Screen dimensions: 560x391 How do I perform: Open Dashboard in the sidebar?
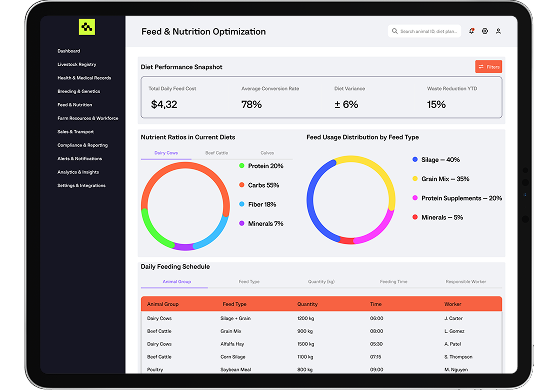point(69,51)
